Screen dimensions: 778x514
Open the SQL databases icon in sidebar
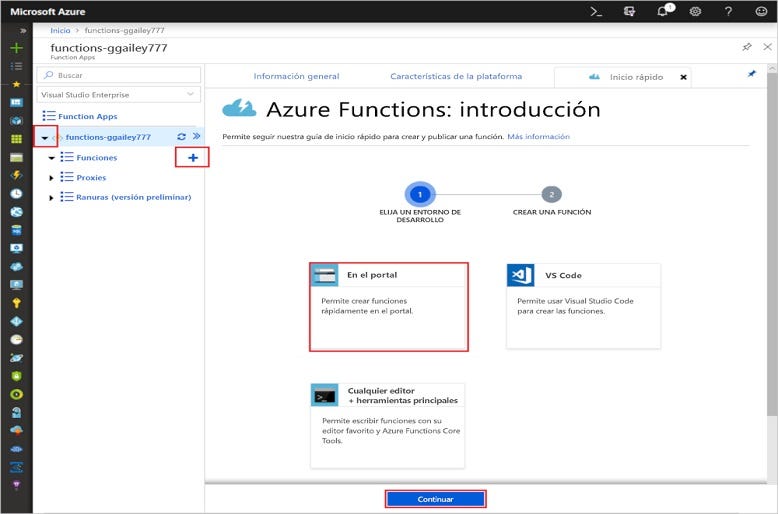point(16,230)
